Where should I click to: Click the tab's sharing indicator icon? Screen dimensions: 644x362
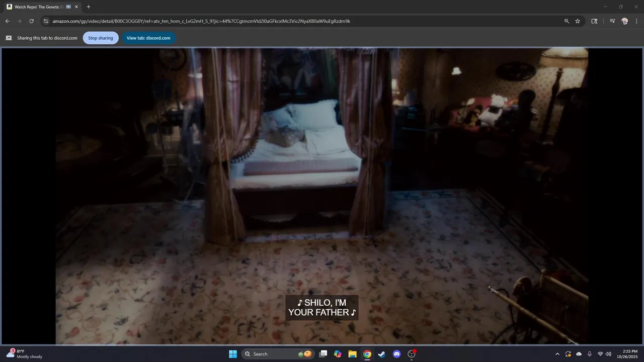68,7
